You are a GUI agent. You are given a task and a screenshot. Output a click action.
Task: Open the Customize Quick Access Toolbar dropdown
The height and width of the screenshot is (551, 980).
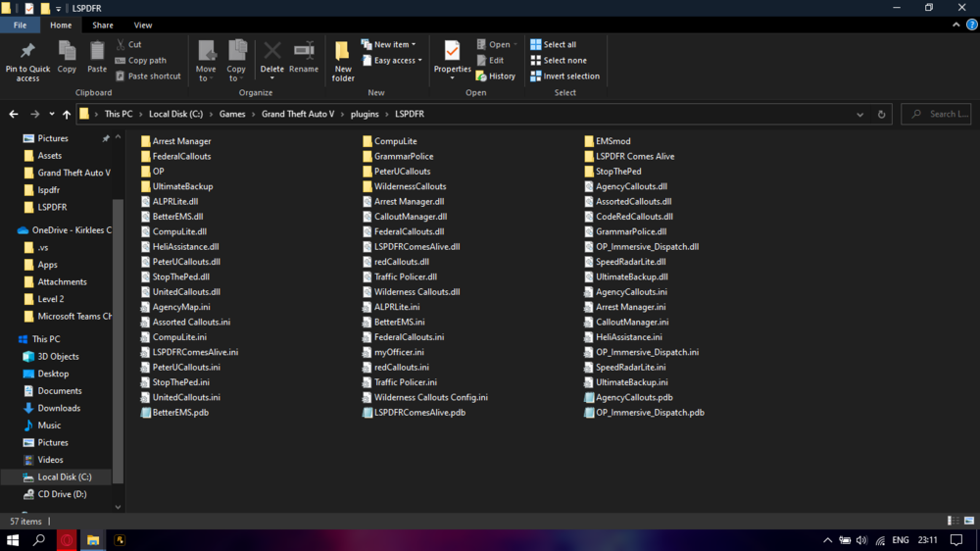pos(58,9)
